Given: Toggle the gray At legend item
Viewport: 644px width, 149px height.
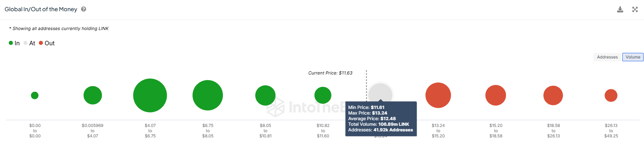Looking at the screenshot, I should tap(29, 43).
